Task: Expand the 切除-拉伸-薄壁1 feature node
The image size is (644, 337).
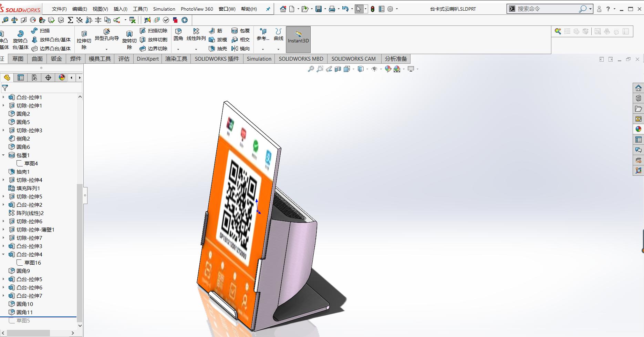Action: (3, 229)
